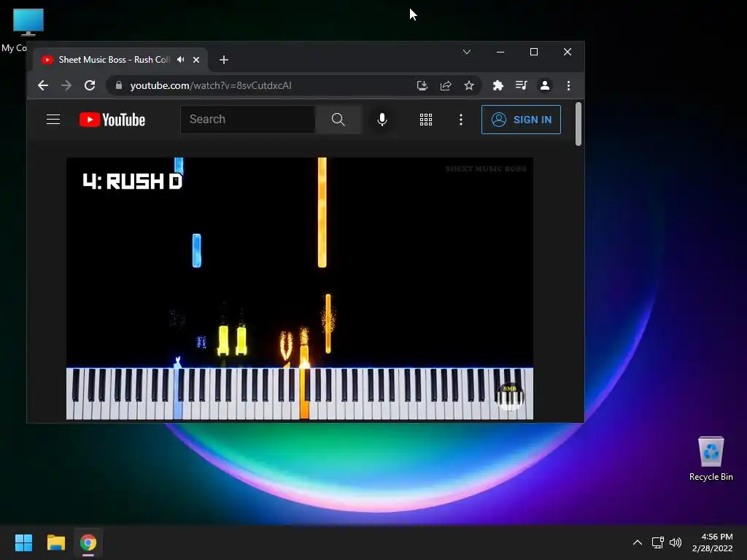Mute the tab using the speaker icon

click(181, 60)
